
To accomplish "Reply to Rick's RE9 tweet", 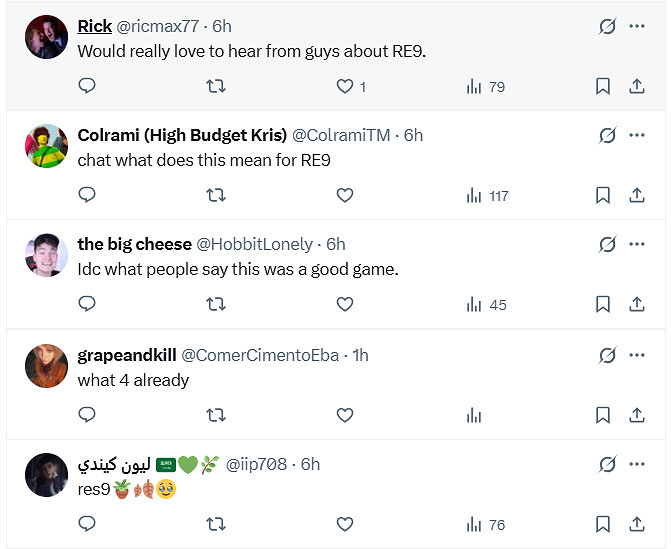I will (x=87, y=87).
